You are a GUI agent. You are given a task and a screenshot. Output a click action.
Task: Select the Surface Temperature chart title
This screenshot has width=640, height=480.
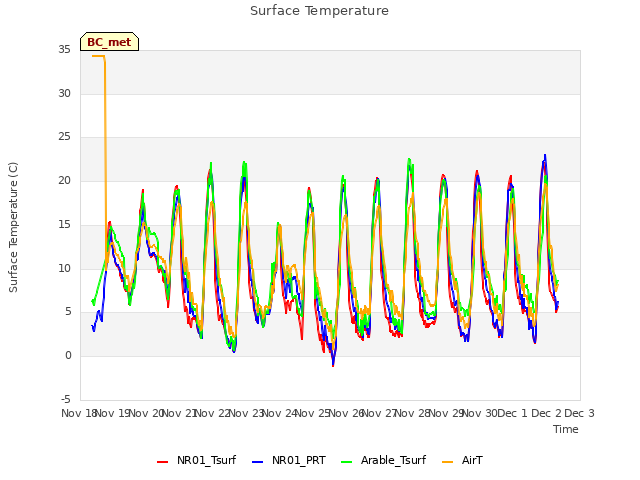[x=320, y=11]
